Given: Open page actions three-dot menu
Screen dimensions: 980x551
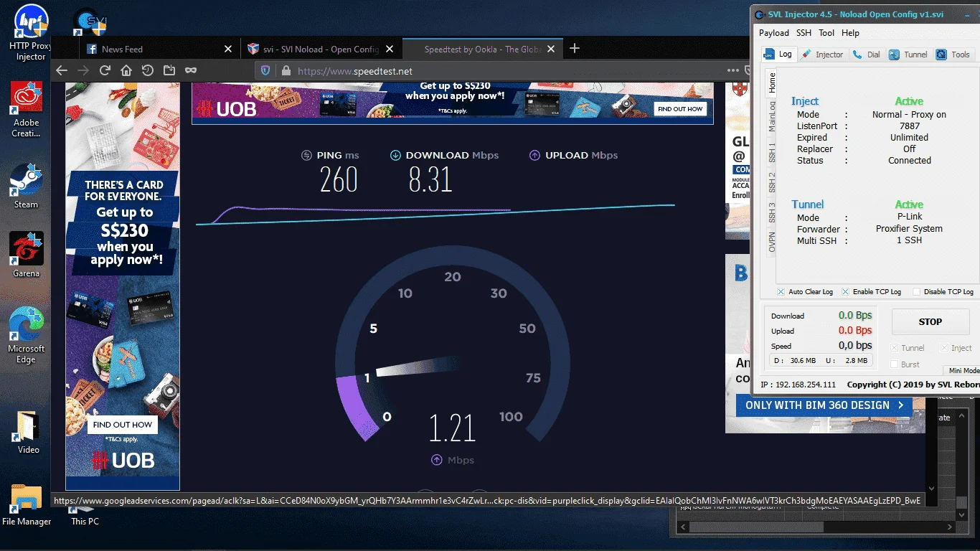Looking at the screenshot, I should coord(732,70).
